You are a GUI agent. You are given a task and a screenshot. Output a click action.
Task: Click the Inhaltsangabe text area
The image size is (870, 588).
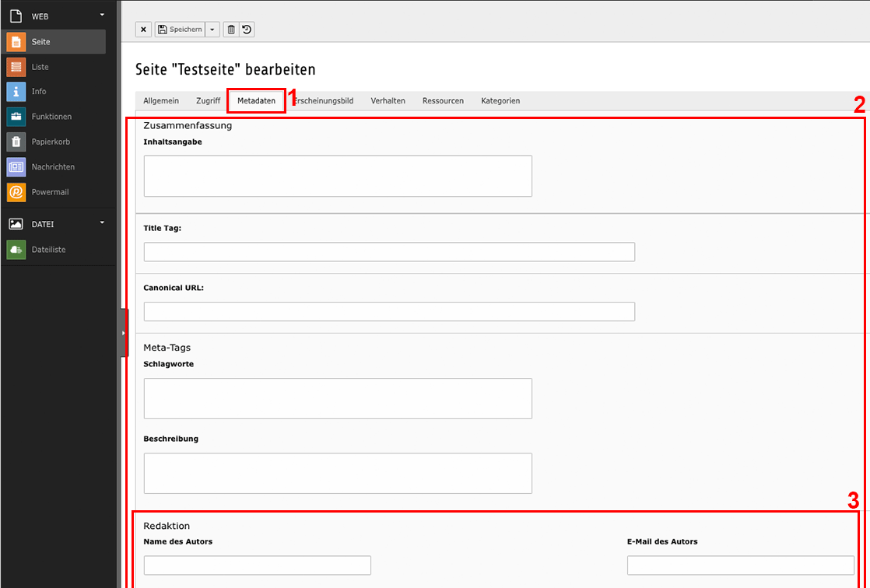click(x=338, y=176)
